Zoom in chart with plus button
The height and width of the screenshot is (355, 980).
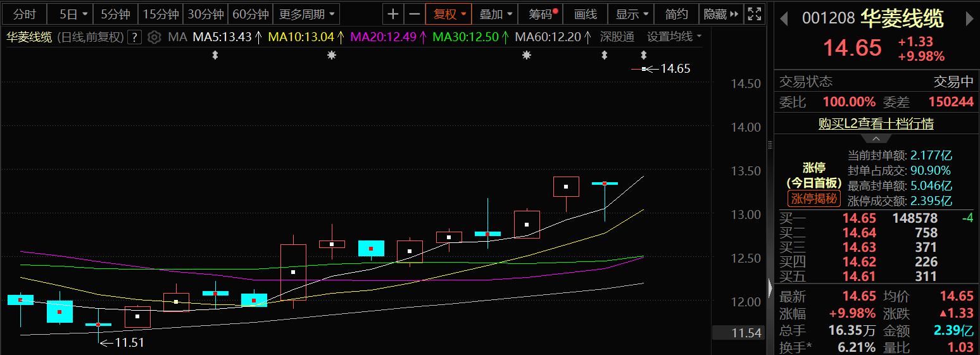point(393,14)
